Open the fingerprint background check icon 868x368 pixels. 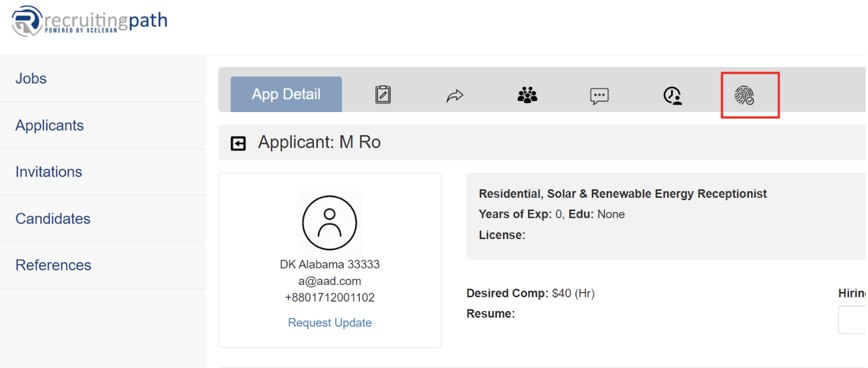tap(744, 95)
